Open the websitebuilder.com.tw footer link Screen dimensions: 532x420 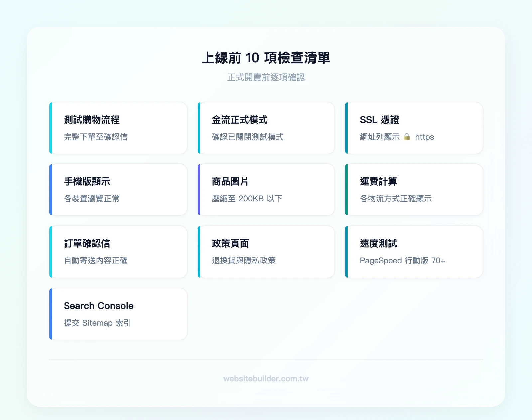(266, 379)
